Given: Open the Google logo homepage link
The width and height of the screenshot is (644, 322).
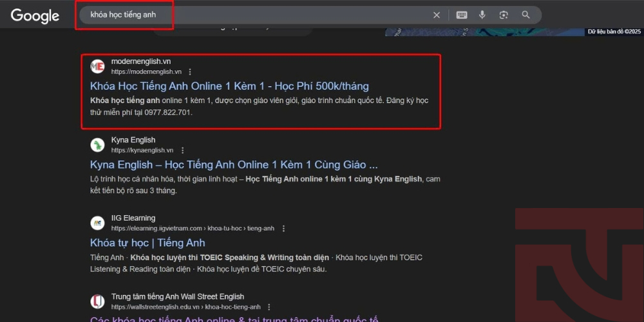Looking at the screenshot, I should [x=35, y=15].
